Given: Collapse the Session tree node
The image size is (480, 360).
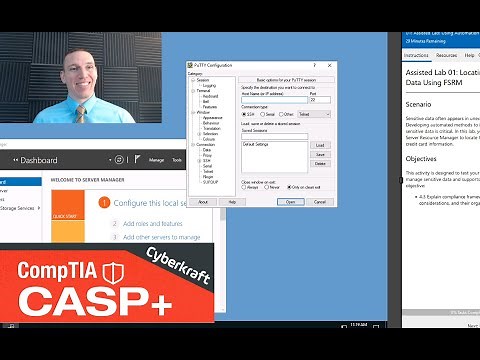Looking at the screenshot, I should pyautogui.click(x=193, y=80).
